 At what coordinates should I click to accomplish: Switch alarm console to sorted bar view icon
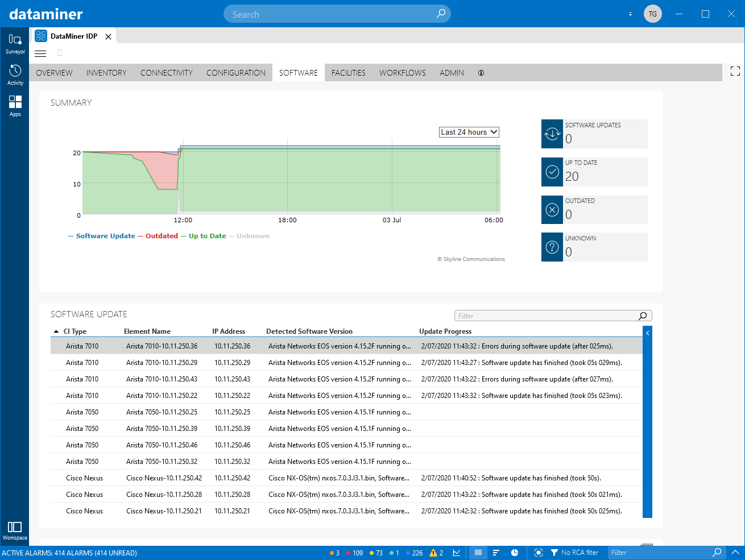point(496,553)
